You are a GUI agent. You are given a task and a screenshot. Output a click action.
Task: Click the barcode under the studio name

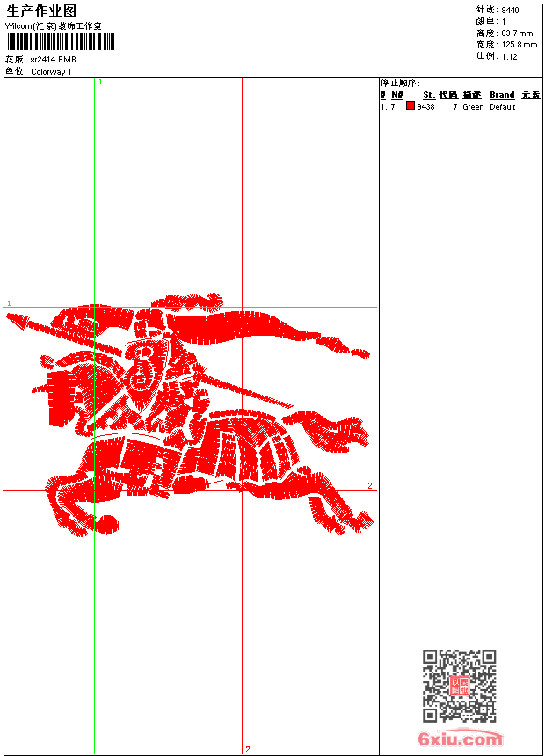click(x=61, y=41)
